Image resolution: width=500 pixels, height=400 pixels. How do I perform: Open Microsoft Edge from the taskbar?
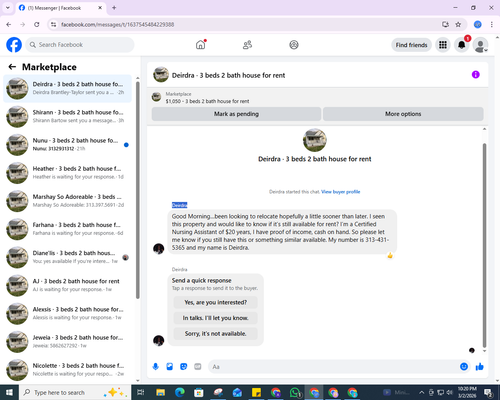(x=180, y=392)
